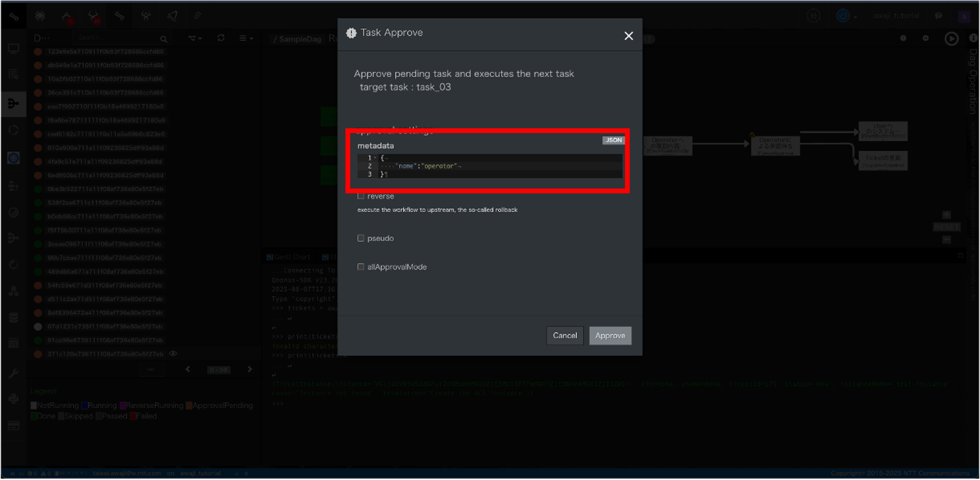Tick the pseudo checkbox
Screen dimensions: 980x480
[361, 238]
